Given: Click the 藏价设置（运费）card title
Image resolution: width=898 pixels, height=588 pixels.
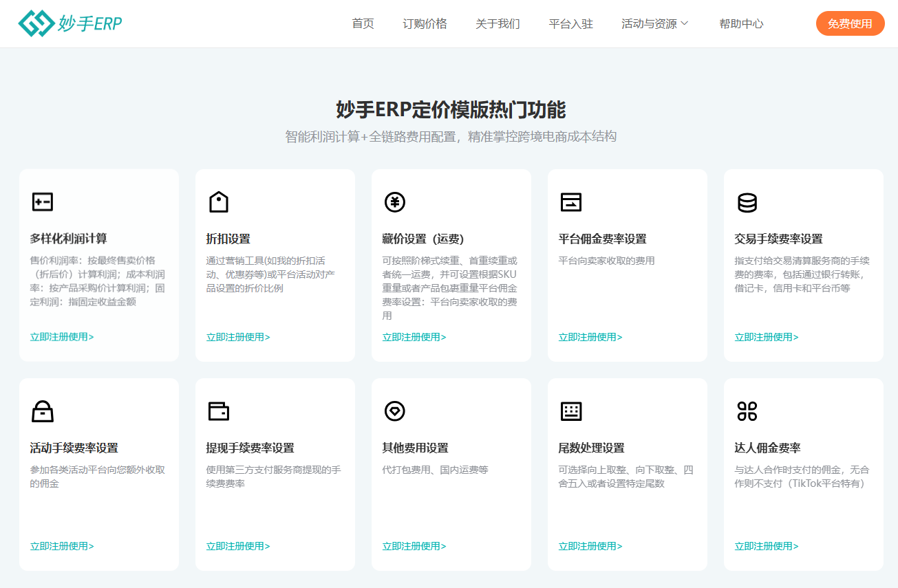Looking at the screenshot, I should [x=423, y=239].
